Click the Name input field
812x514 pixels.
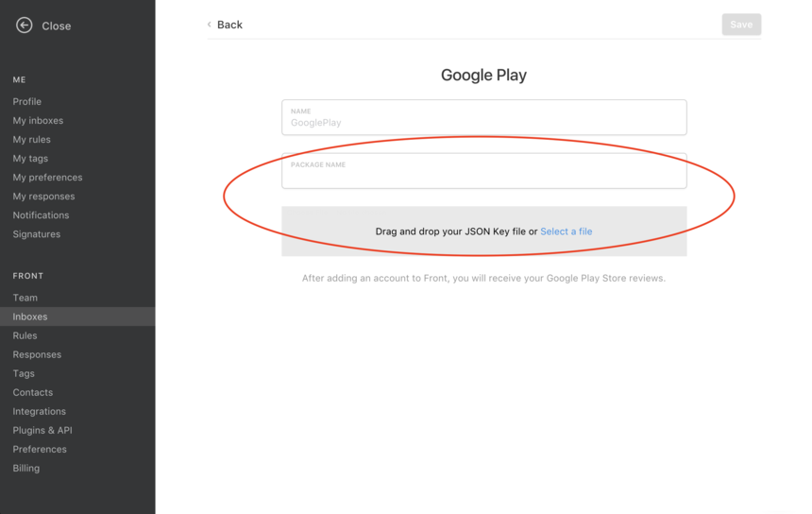point(483,117)
